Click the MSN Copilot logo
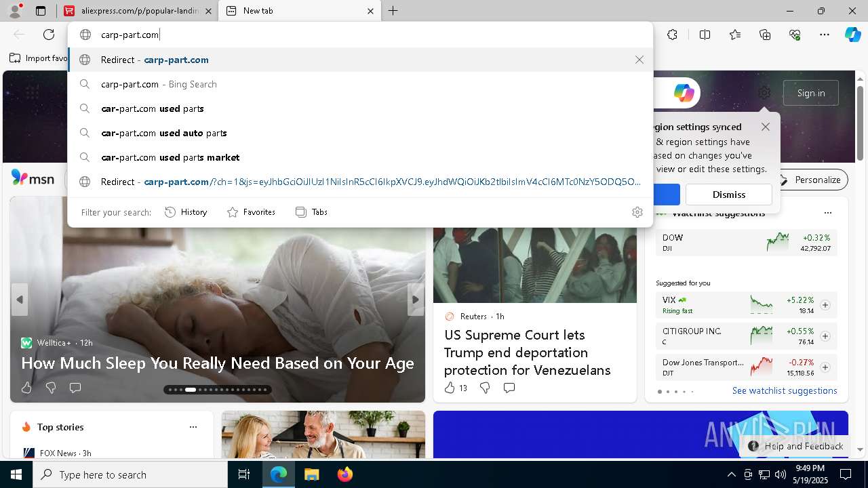The height and width of the screenshot is (488, 868). click(x=684, y=93)
